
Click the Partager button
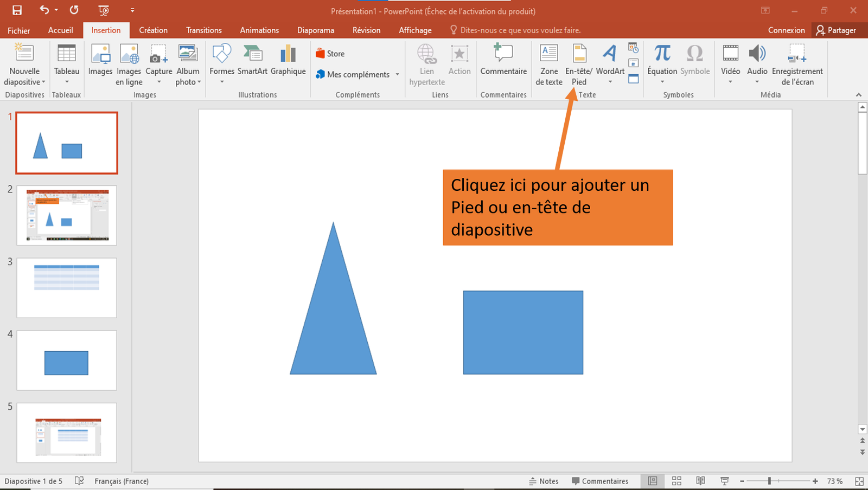838,30
